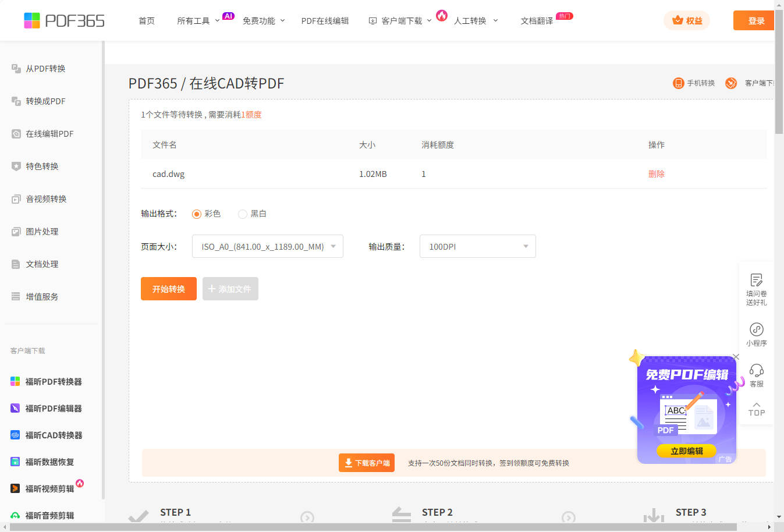
Task: Click the 登录 login button
Action: [x=755, y=21]
